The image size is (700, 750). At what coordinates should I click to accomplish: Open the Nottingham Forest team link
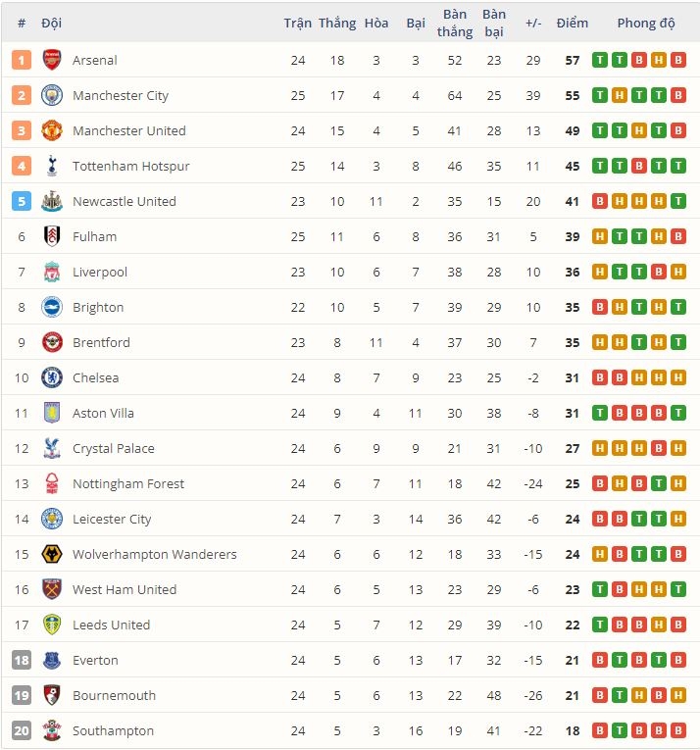(x=127, y=483)
